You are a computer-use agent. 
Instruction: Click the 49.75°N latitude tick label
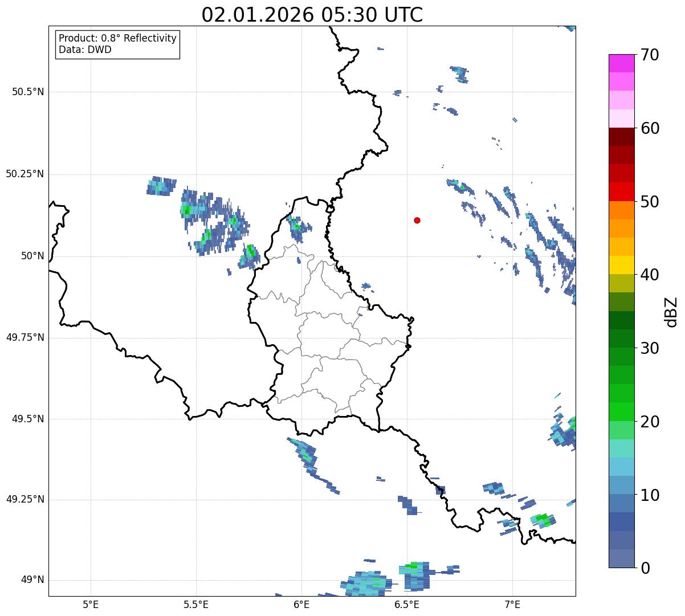tap(25, 337)
